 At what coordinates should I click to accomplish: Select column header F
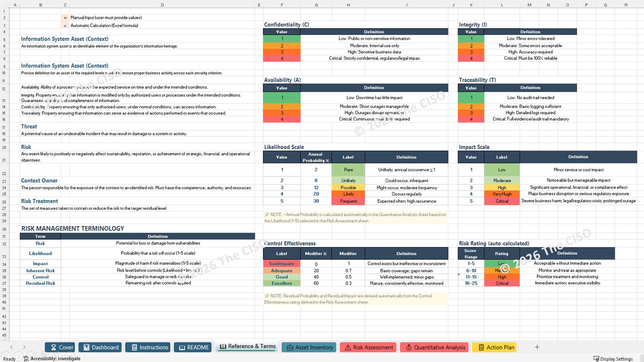[282, 5]
